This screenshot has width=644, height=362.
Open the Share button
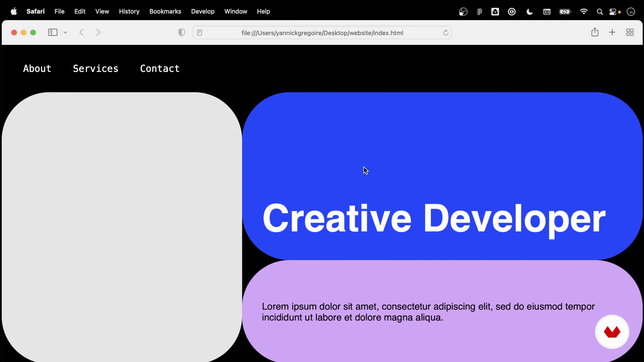[x=595, y=32]
